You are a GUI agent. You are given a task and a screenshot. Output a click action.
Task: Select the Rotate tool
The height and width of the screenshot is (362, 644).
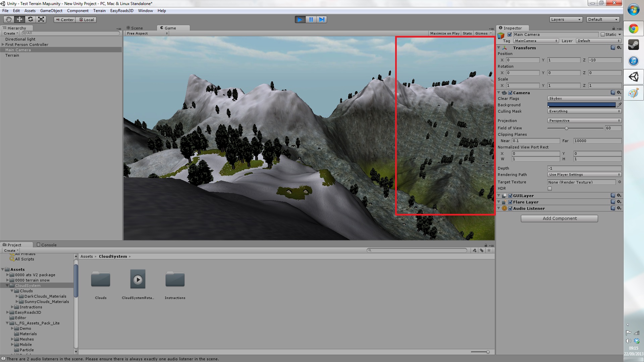[30, 19]
